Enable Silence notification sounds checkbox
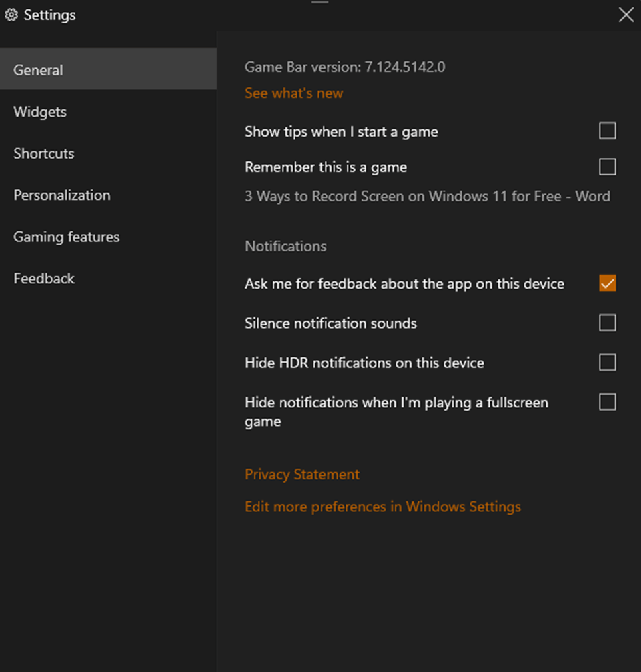Viewport: 641px width, 672px height. click(x=607, y=323)
